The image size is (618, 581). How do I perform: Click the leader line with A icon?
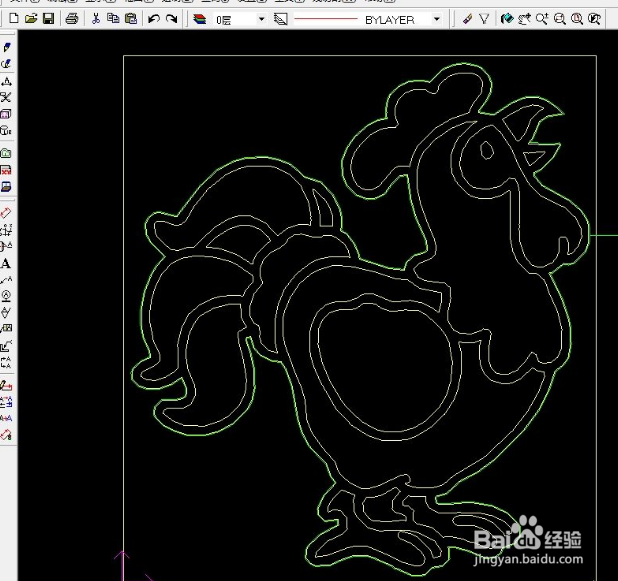(x=6, y=280)
